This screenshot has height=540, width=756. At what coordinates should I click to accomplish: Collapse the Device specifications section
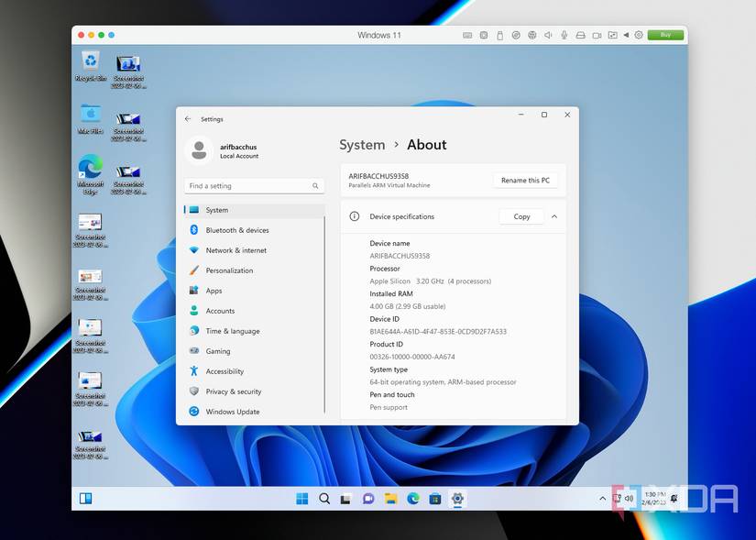point(554,216)
